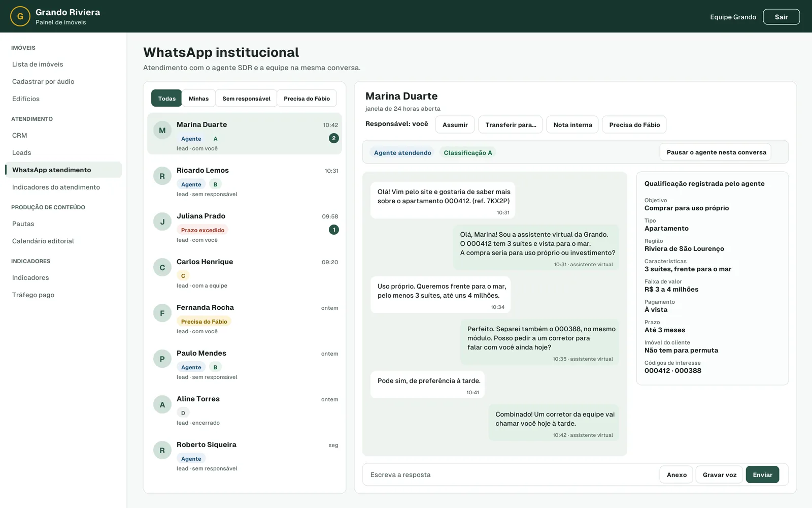Screen dimensions: 812x508
Task: Select Juliana Prado avatar J
Action: pos(162,222)
